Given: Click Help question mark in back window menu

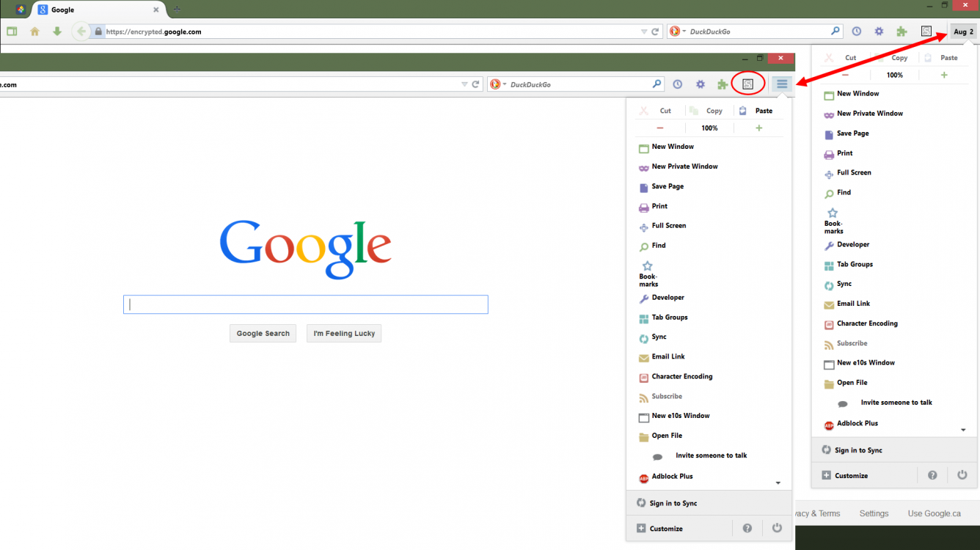Looking at the screenshot, I should (x=932, y=475).
